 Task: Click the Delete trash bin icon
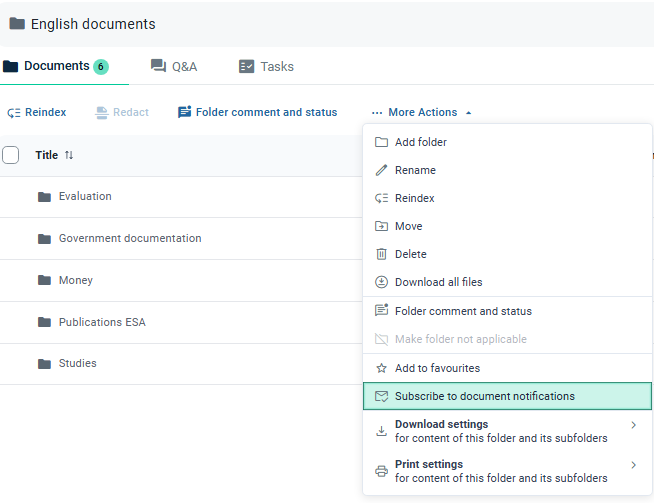tap(381, 254)
